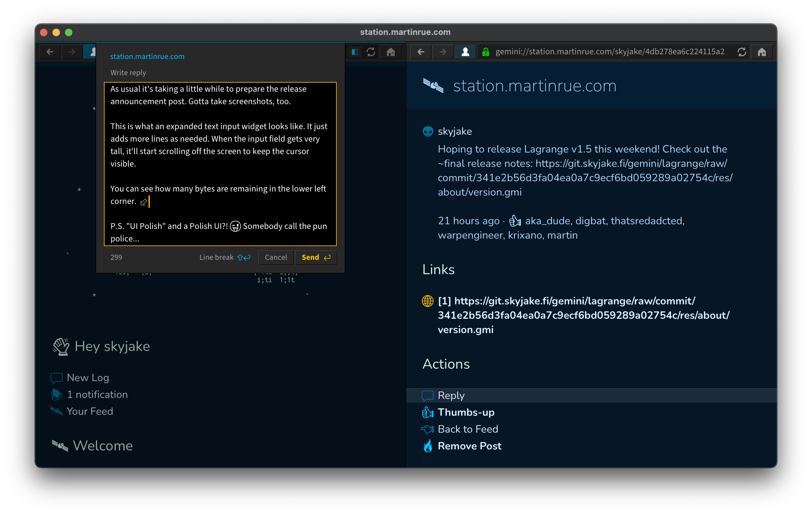
Task: Click the Reply action link
Action: [x=451, y=395]
